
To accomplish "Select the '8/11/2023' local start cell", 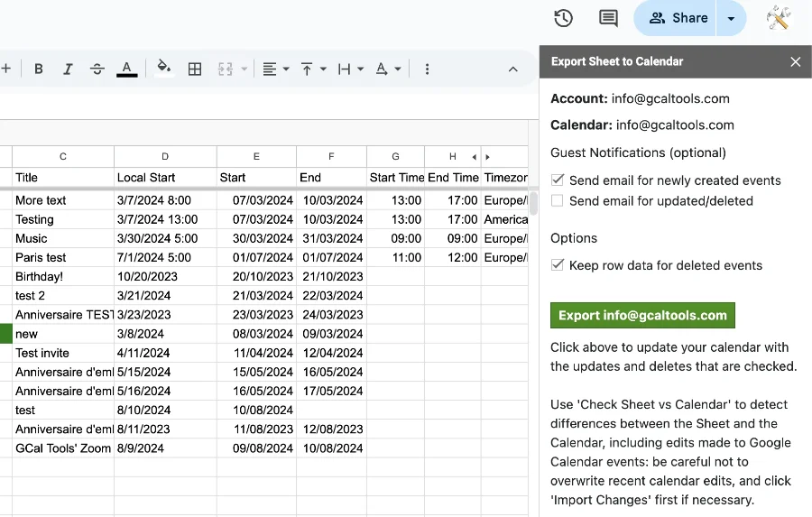I will point(165,429).
